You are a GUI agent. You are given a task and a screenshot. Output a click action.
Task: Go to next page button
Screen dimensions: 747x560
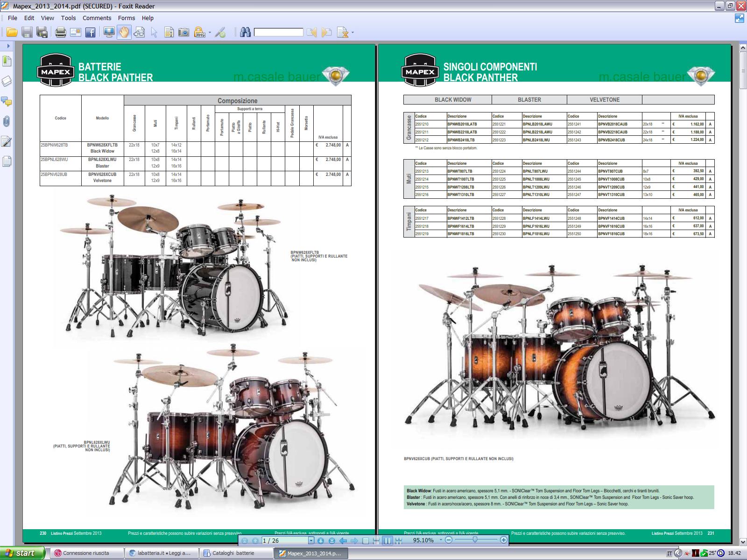pyautogui.click(x=321, y=540)
